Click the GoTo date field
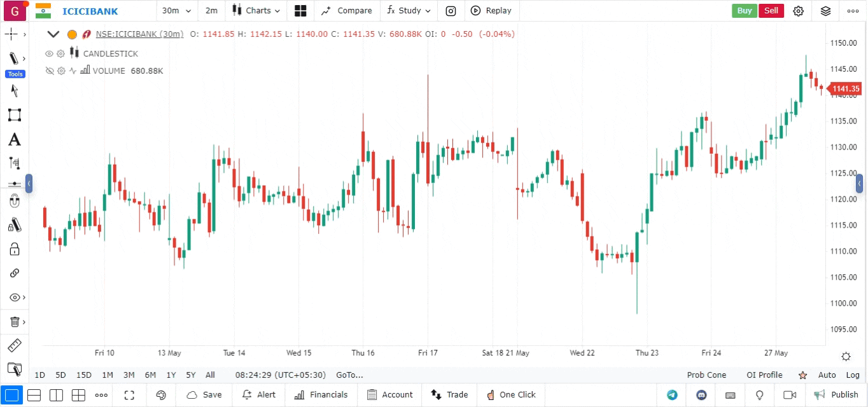The image size is (868, 407). click(349, 375)
